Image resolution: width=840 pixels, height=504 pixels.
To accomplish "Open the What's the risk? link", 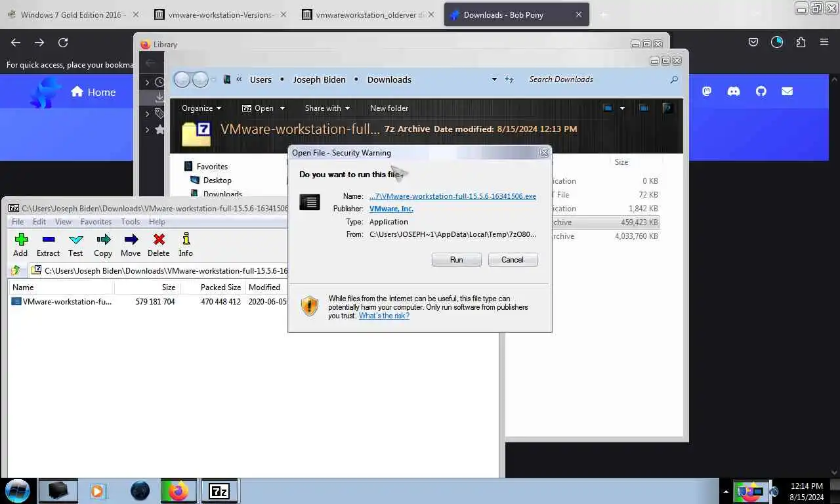I will click(x=384, y=316).
